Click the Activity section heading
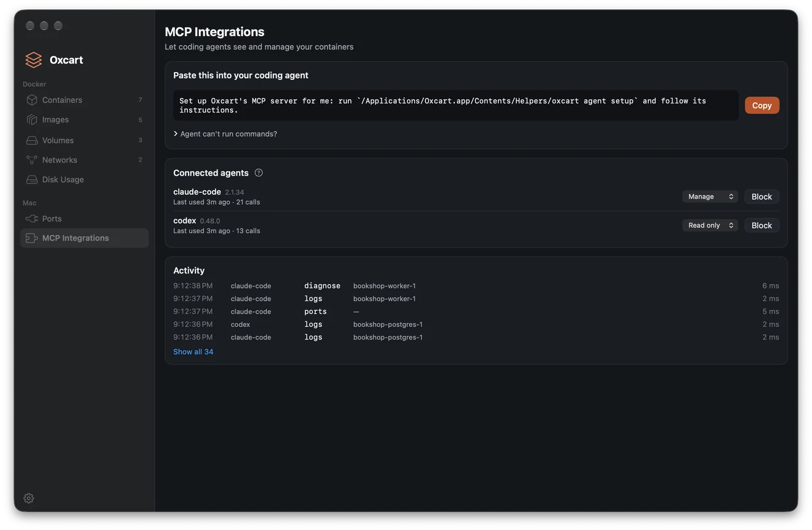Screen dimensions: 812x530 click(189, 271)
